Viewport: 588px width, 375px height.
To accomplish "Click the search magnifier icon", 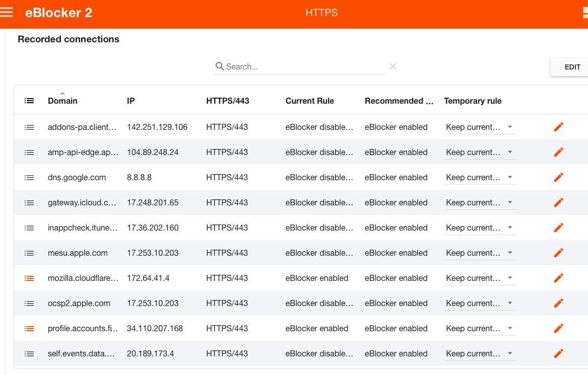I will 220,66.
